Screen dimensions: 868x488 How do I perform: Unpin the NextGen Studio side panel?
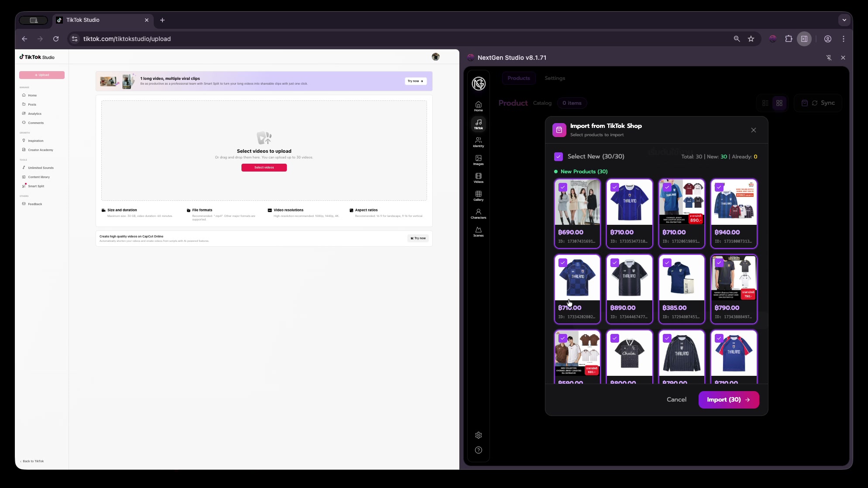point(829,58)
